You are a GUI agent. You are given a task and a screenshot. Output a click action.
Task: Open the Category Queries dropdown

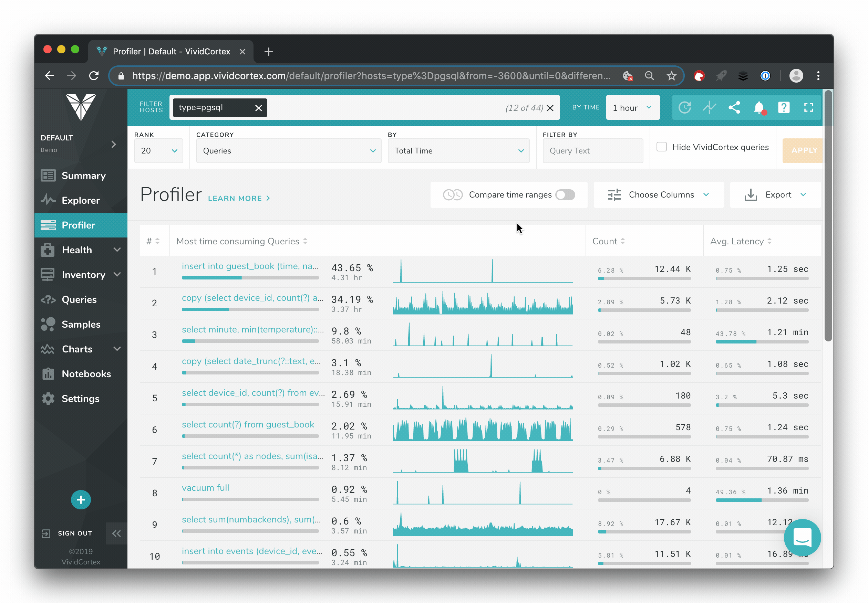pyautogui.click(x=288, y=151)
